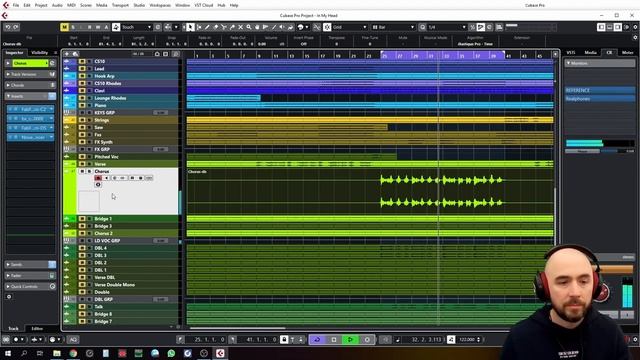This screenshot has width=640, height=360.
Task: Select the Object Selection arrow tool
Action: 190,27
